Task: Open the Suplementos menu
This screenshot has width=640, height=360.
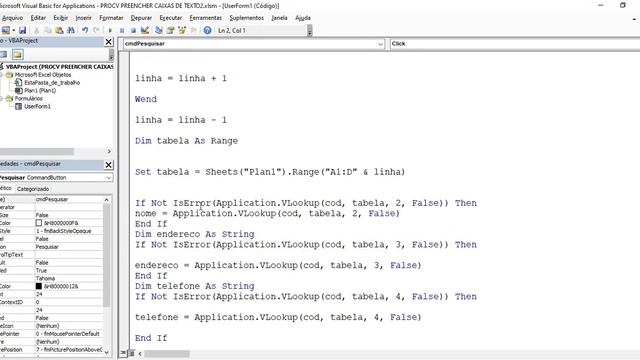Action: (247, 18)
